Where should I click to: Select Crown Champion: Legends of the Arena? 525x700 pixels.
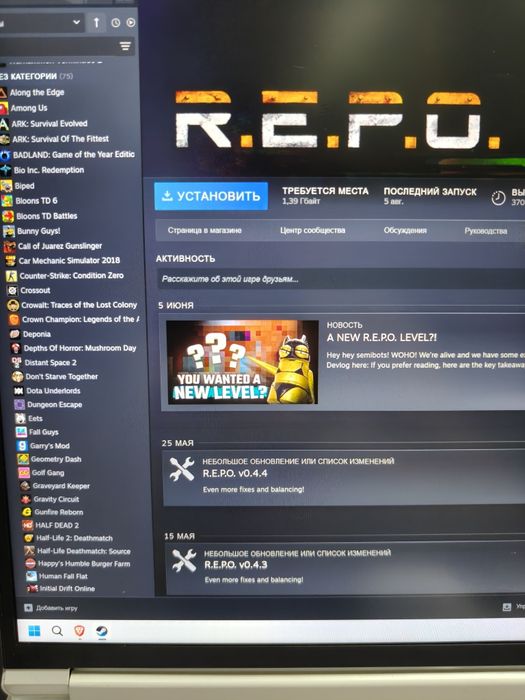[80, 320]
